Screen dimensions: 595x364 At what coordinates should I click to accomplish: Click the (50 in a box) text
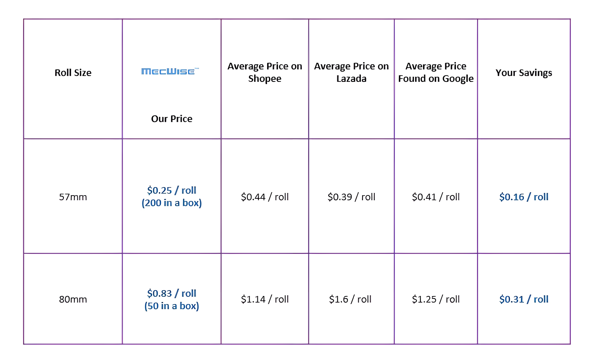(172, 306)
